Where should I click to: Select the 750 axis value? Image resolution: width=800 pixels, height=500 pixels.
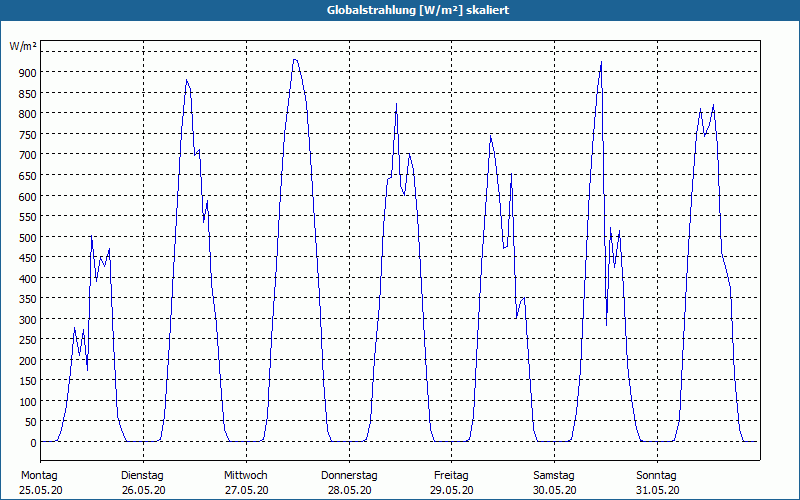click(27, 135)
